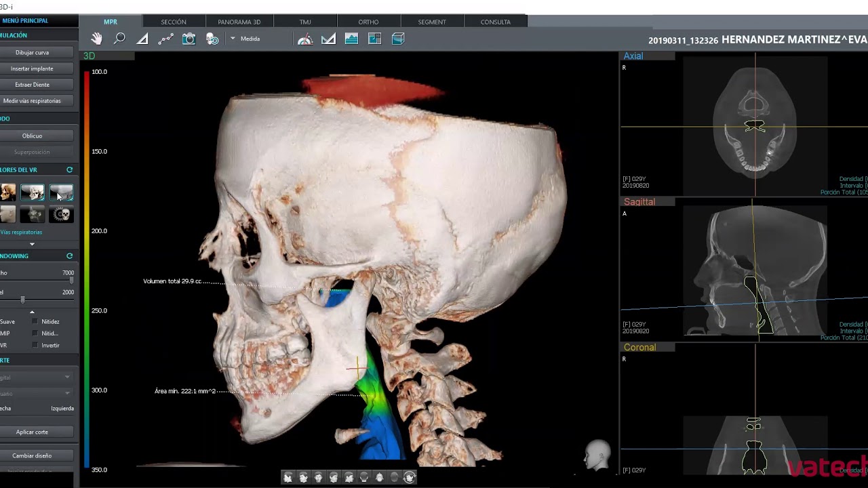Click the 3D cube toolbar icon
868x488 pixels.
tap(398, 39)
